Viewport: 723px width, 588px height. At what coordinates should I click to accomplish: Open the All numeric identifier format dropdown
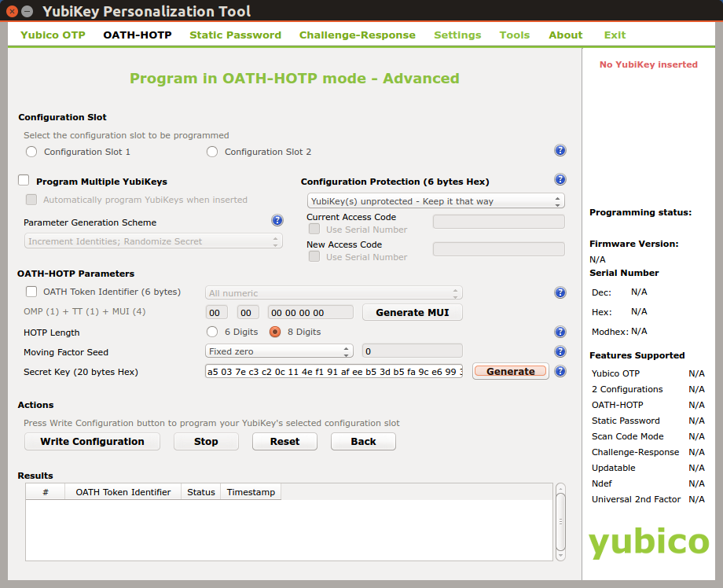334,293
